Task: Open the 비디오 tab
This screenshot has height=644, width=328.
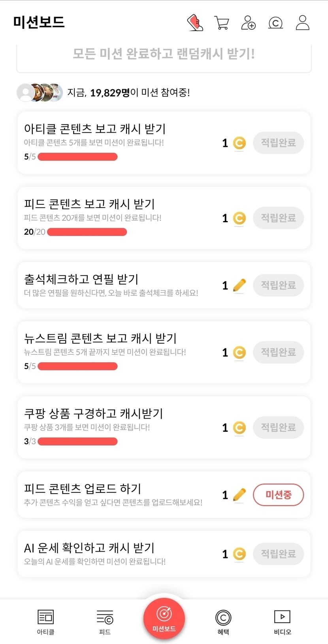Action: 282,622
